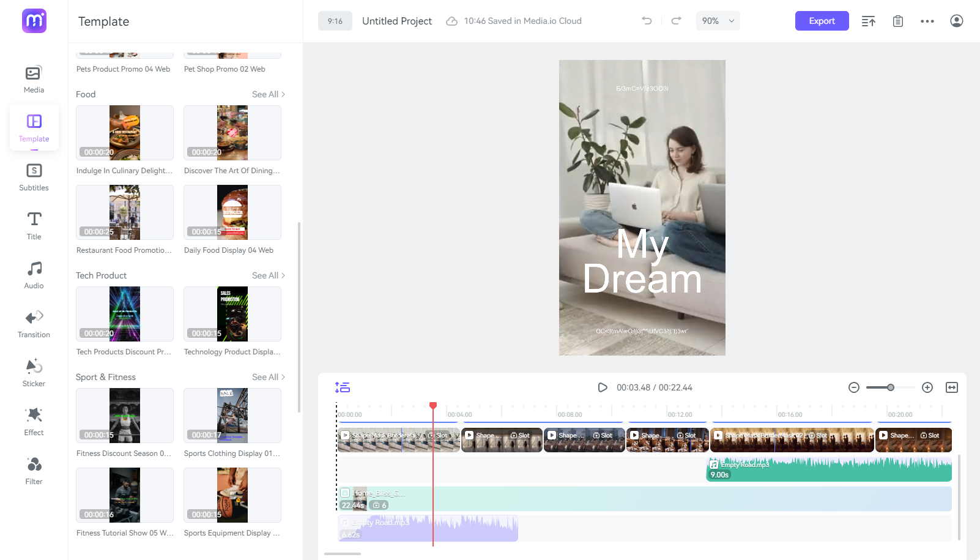Expand Food category with See All

coord(269,94)
